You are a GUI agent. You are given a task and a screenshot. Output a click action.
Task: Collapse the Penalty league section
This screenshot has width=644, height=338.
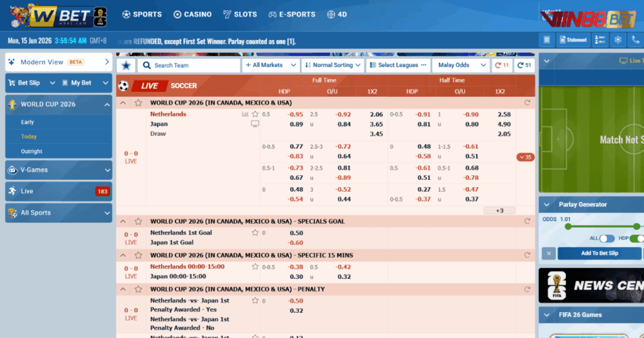[x=123, y=289]
